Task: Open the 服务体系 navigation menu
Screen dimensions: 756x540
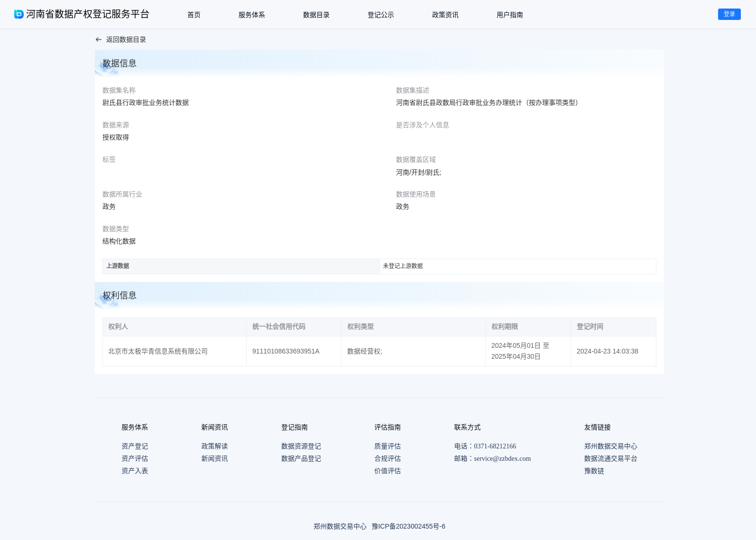Action: (252, 15)
